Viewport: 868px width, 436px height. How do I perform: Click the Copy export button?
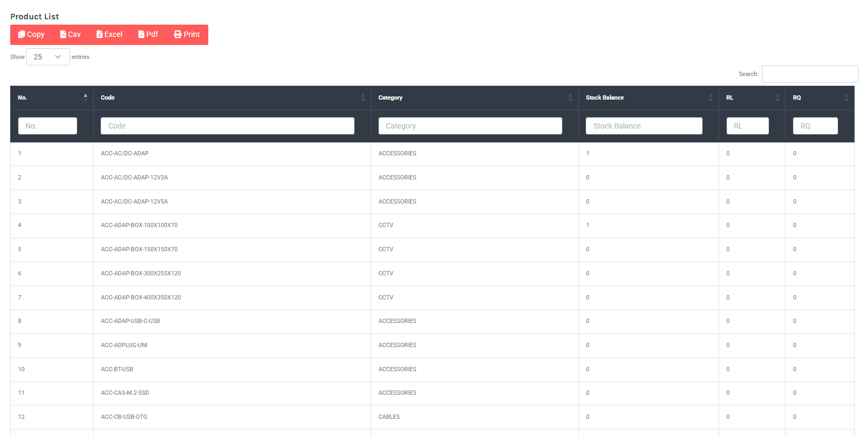click(32, 34)
